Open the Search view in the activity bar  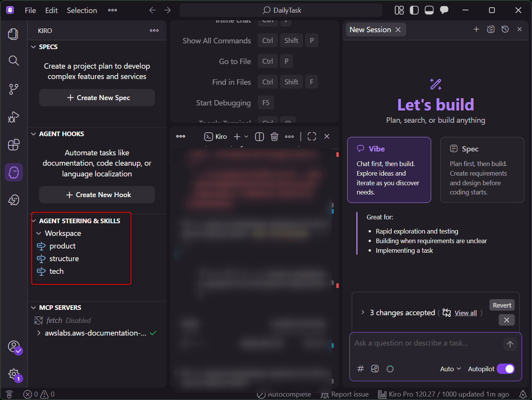[x=13, y=61]
